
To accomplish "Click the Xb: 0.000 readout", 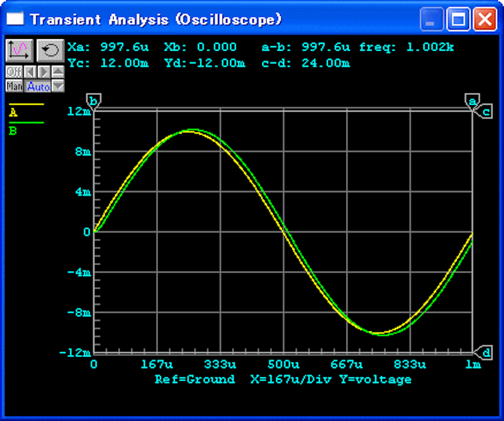I will point(201,47).
